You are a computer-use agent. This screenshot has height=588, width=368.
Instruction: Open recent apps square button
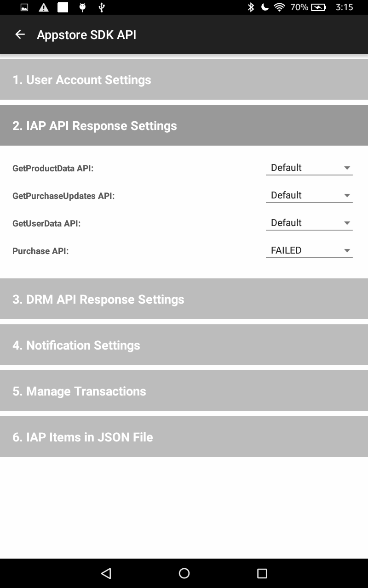click(262, 573)
